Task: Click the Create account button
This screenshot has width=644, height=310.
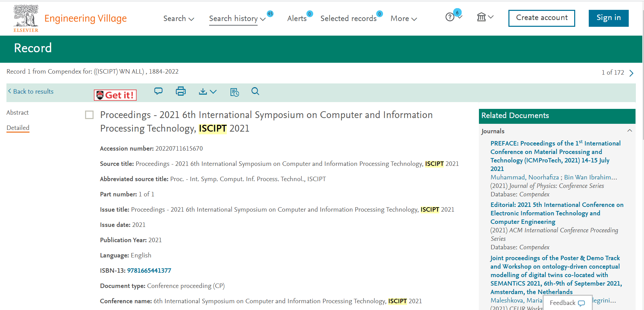Action: point(542,18)
